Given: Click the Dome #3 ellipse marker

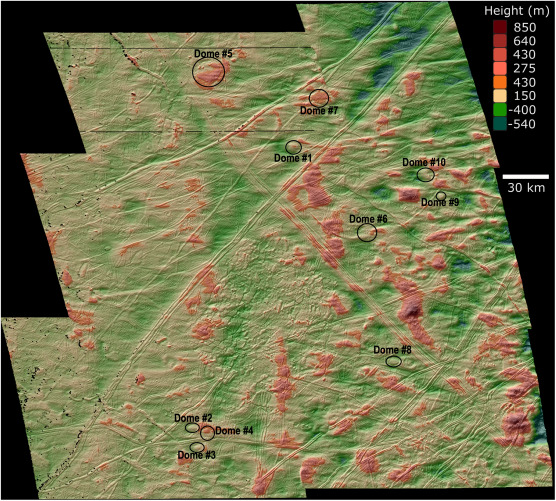Looking at the screenshot, I should tap(197, 447).
